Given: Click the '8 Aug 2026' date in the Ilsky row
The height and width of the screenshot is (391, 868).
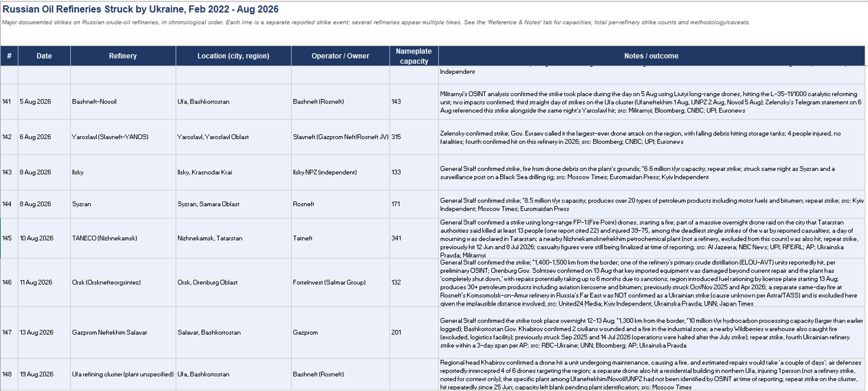Looking at the screenshot, I should 44,172.
